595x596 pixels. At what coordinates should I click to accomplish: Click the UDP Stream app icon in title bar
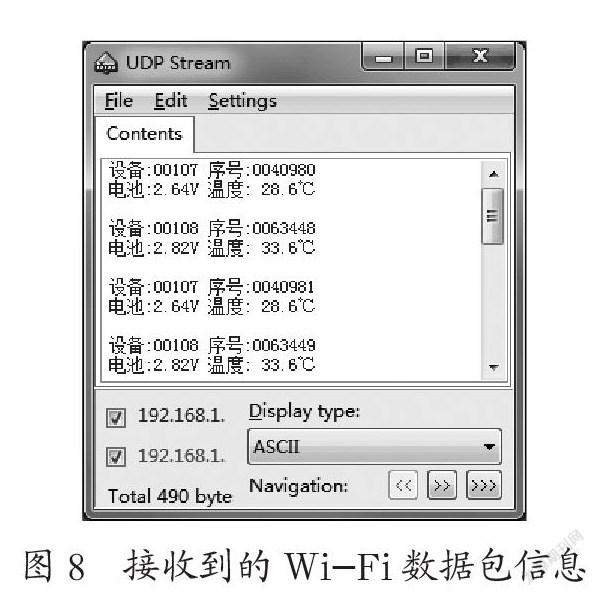pyautogui.click(x=105, y=62)
